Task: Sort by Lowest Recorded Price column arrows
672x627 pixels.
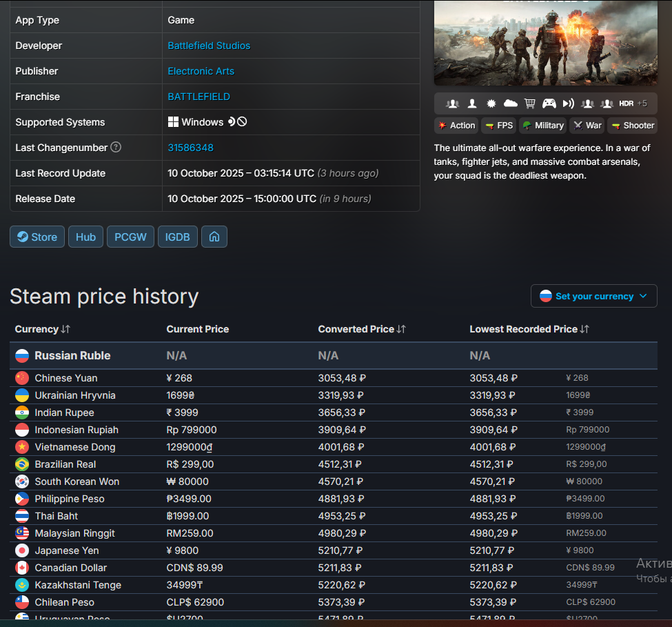Action: (x=584, y=329)
